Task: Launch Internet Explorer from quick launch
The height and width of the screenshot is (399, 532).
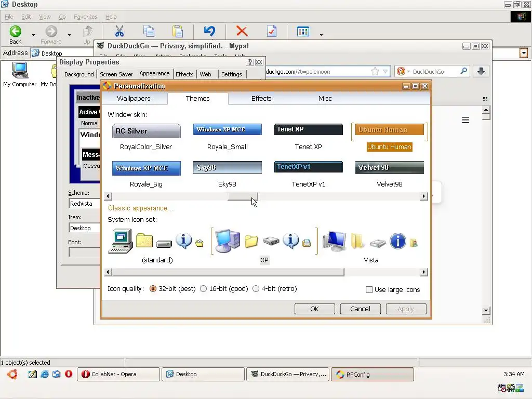Action: click(x=45, y=374)
